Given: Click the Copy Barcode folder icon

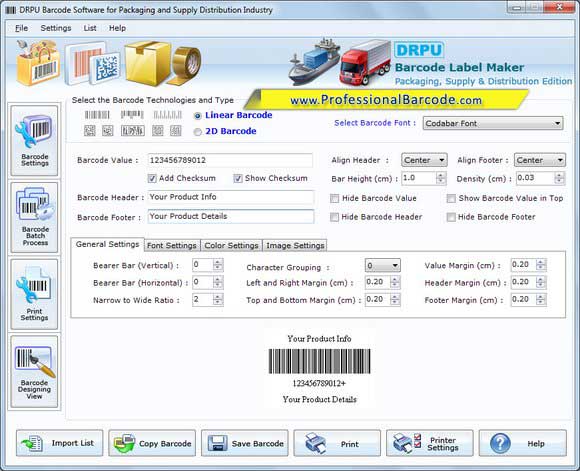Looking at the screenshot, I should point(124,443).
